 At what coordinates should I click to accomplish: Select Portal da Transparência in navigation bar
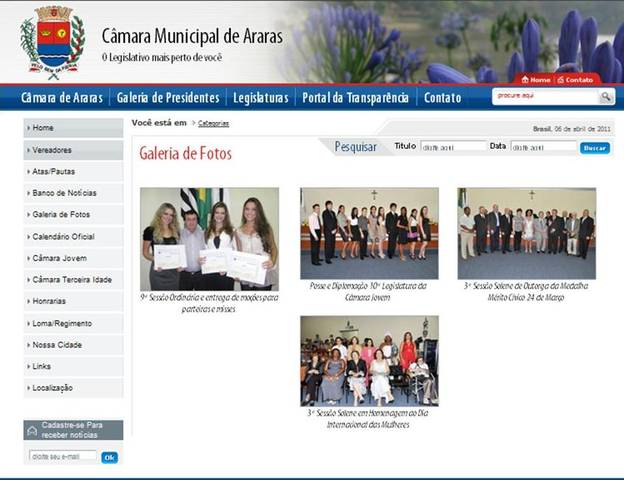pos(356,98)
